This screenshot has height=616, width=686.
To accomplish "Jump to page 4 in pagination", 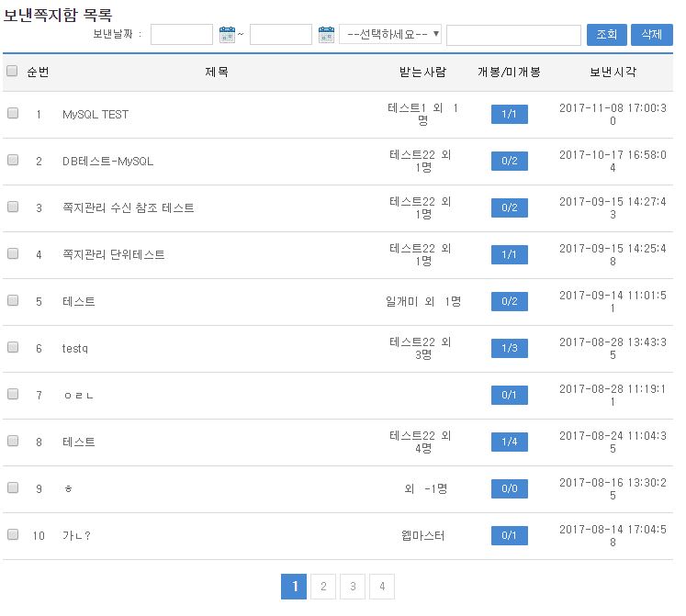I will tap(382, 587).
